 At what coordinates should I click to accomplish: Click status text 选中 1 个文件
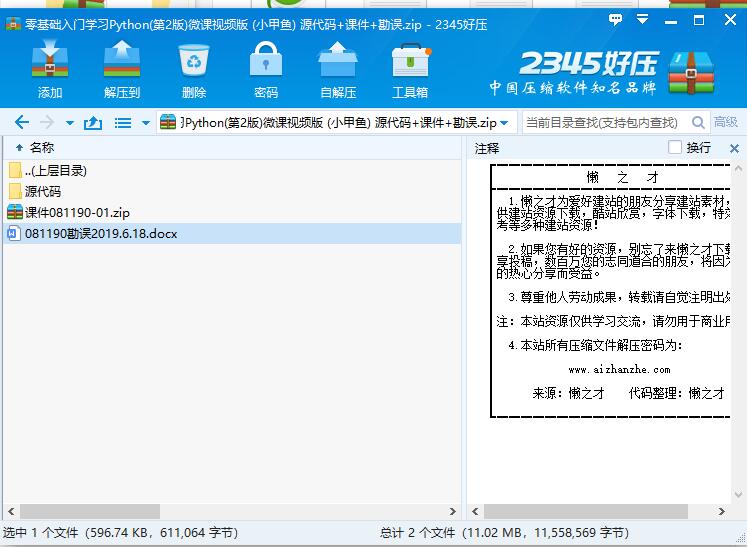(x=40, y=532)
